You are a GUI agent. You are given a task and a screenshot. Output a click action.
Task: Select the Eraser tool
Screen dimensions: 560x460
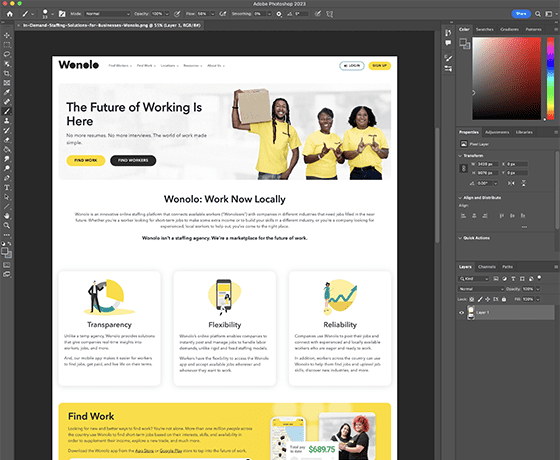(7, 140)
